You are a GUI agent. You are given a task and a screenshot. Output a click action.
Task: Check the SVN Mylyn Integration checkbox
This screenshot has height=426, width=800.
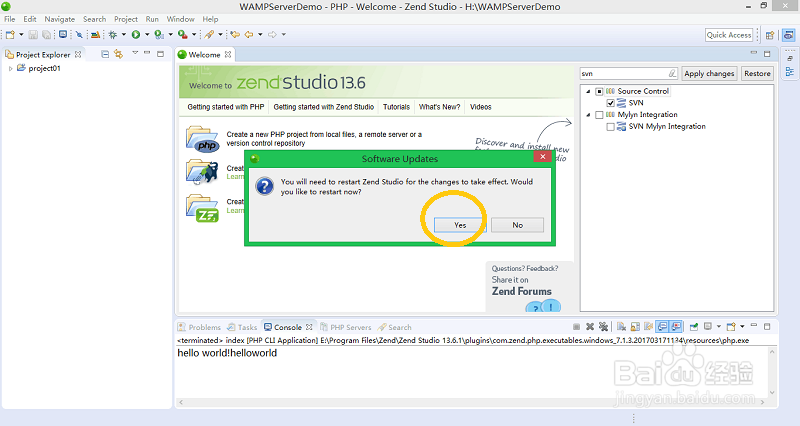pos(610,127)
